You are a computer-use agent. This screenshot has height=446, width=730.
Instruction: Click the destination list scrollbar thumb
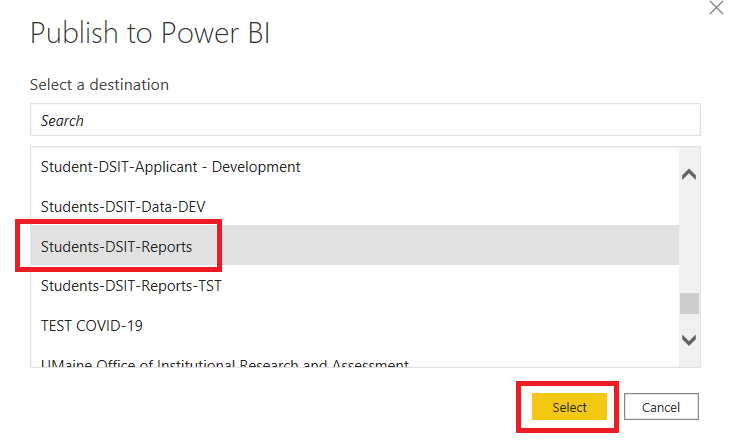689,304
